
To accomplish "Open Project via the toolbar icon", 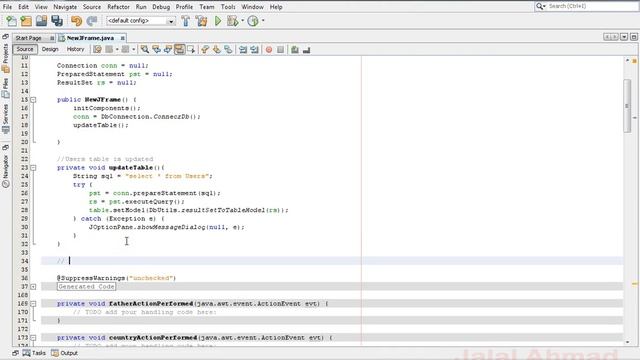I will point(41,21).
